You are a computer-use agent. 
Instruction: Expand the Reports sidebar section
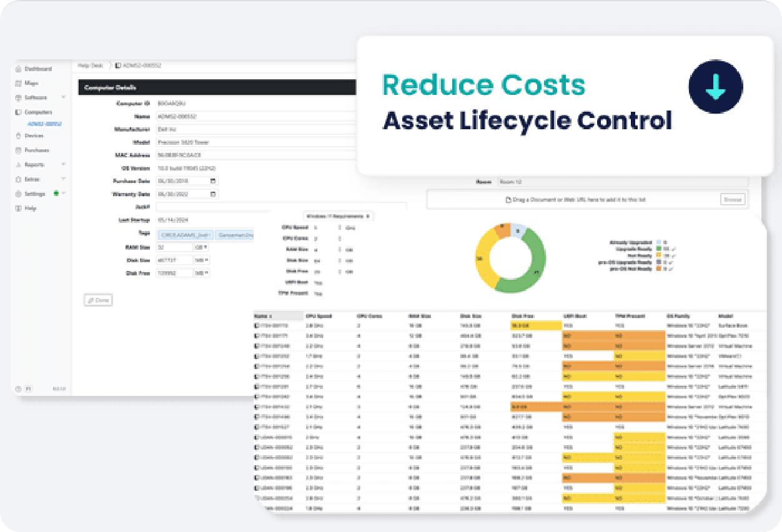click(63, 165)
